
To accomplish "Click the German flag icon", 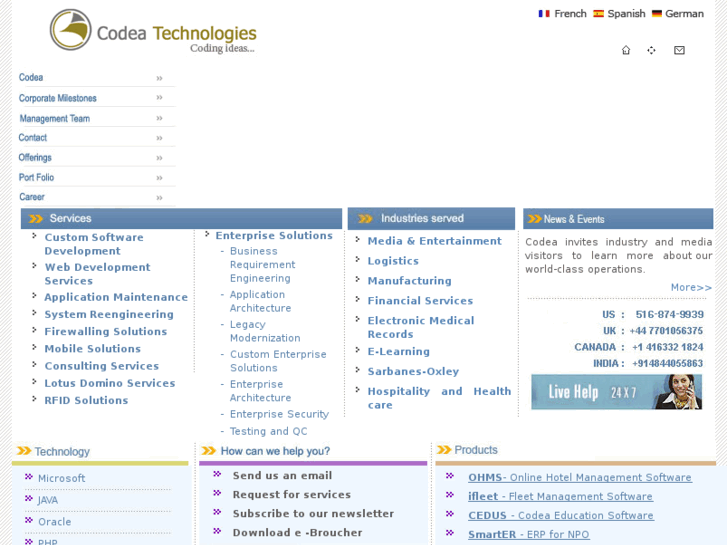I will [657, 13].
